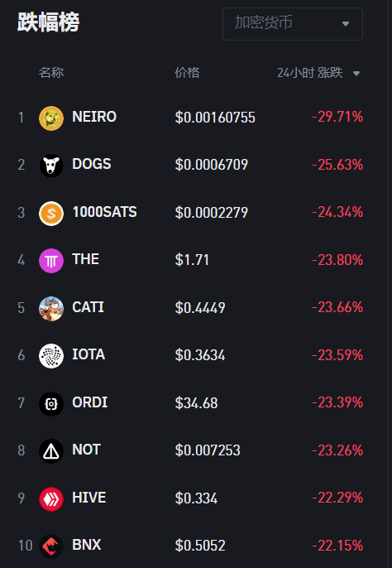The width and height of the screenshot is (392, 568).
Task: Open the CATI cat avatar icon
Action: tap(51, 309)
